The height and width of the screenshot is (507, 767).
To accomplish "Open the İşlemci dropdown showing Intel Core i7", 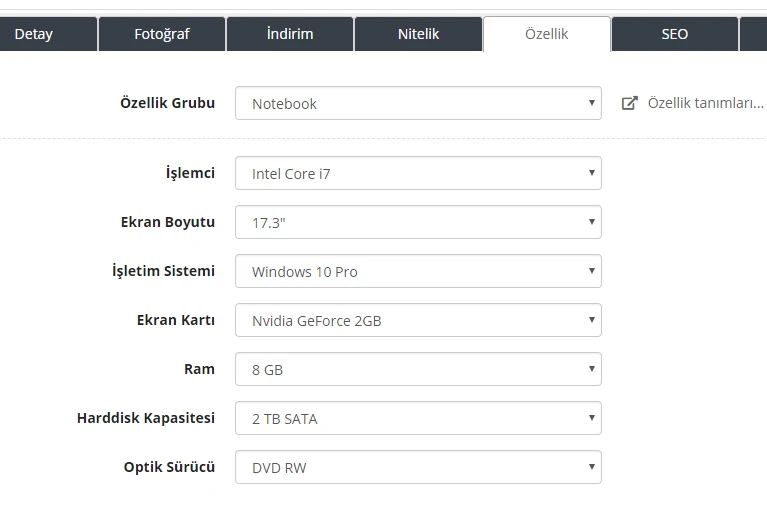I will (418, 173).
